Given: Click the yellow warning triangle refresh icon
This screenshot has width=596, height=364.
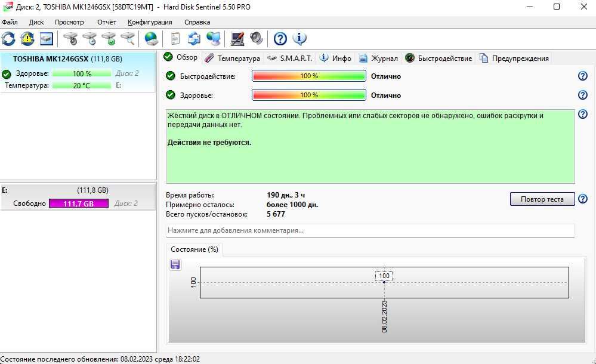Looking at the screenshot, I should 27,39.
